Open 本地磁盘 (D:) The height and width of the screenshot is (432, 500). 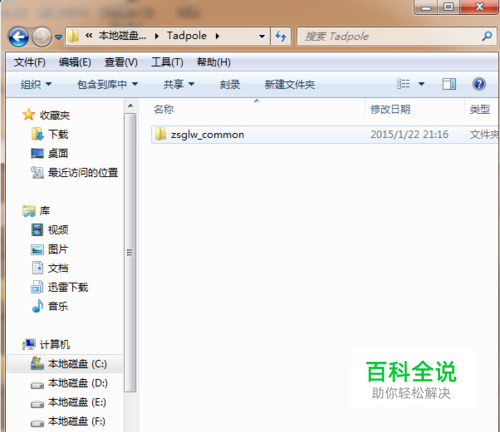(x=78, y=383)
